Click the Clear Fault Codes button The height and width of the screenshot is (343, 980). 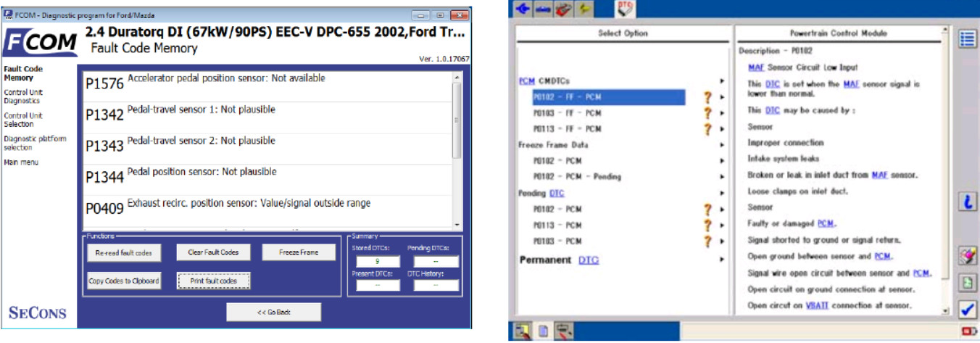213,252
